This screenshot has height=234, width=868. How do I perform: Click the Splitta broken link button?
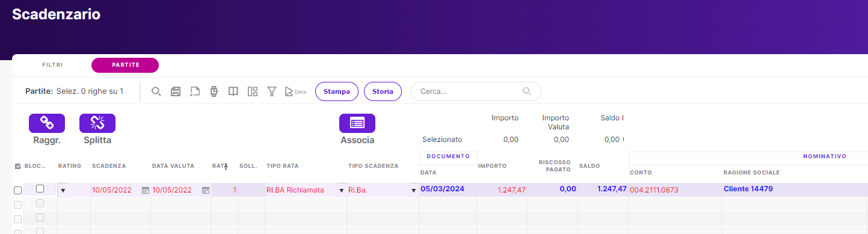coord(97,123)
